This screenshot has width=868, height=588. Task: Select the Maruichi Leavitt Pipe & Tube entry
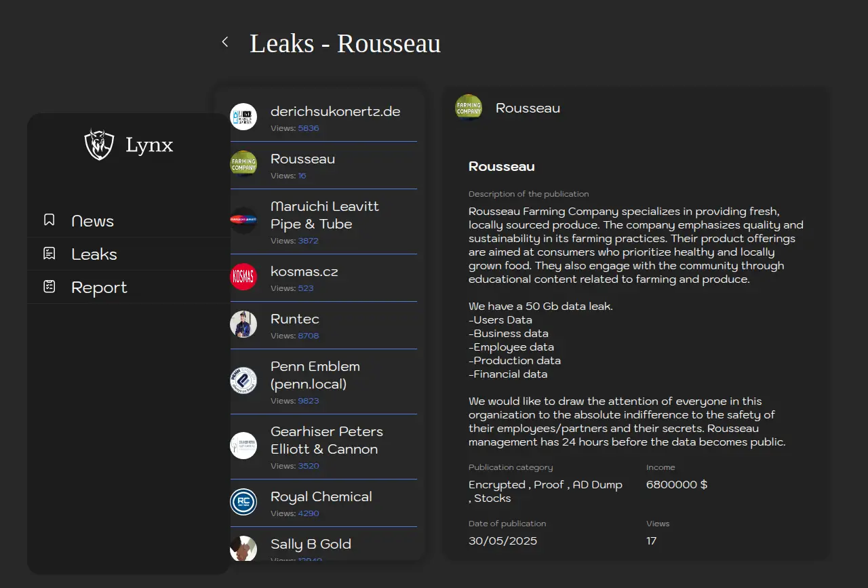[324, 215]
